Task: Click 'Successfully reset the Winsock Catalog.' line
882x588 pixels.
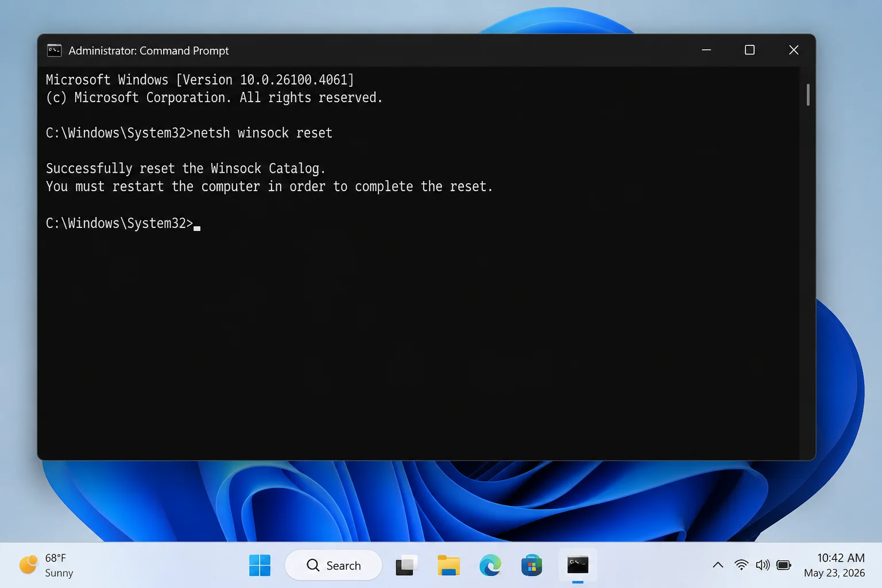Action: pos(185,169)
